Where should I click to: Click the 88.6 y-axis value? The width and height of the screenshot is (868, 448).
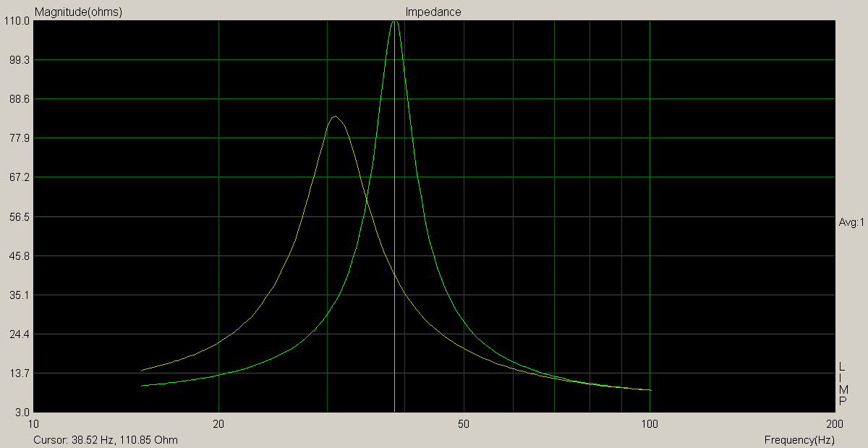click(20, 99)
